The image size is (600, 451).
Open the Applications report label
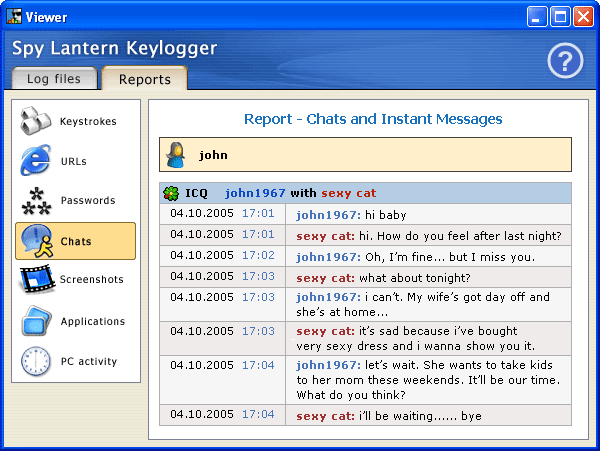click(93, 321)
